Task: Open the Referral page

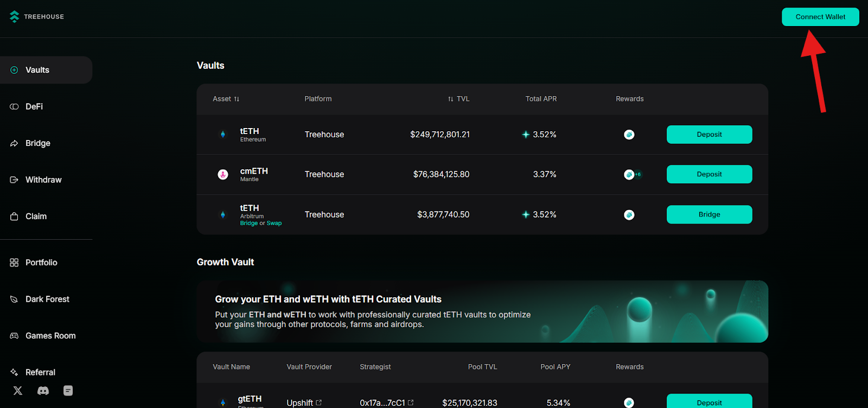Action: 40,372
